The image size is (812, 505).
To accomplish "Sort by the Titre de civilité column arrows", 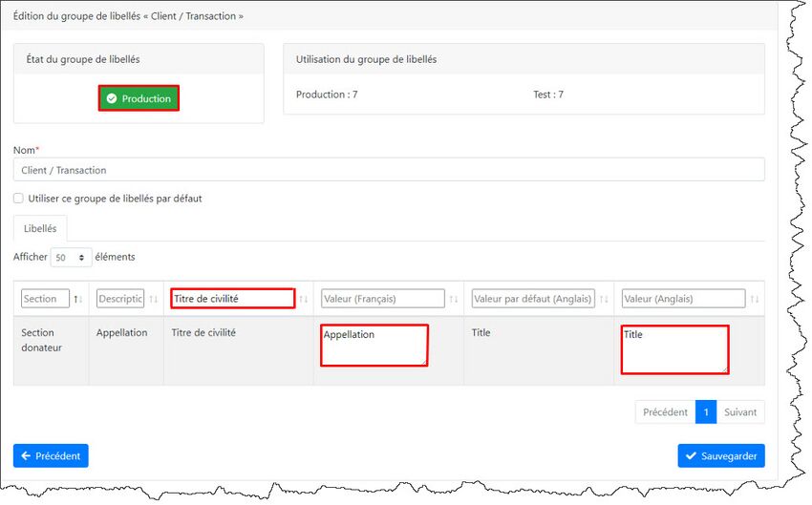I will pyautogui.click(x=304, y=300).
